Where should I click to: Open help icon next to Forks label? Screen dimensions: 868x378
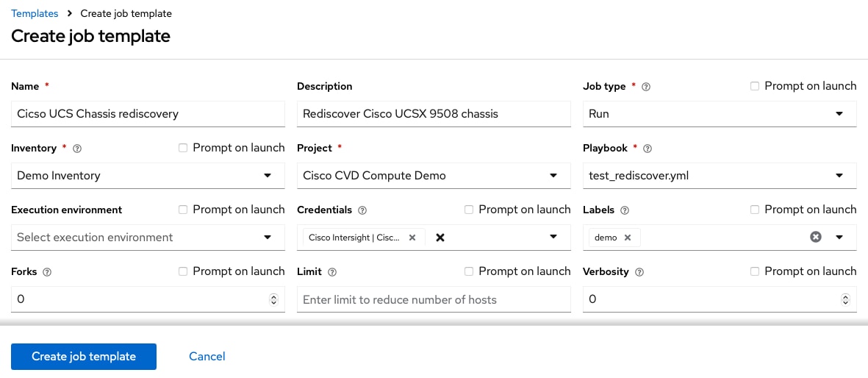(47, 272)
